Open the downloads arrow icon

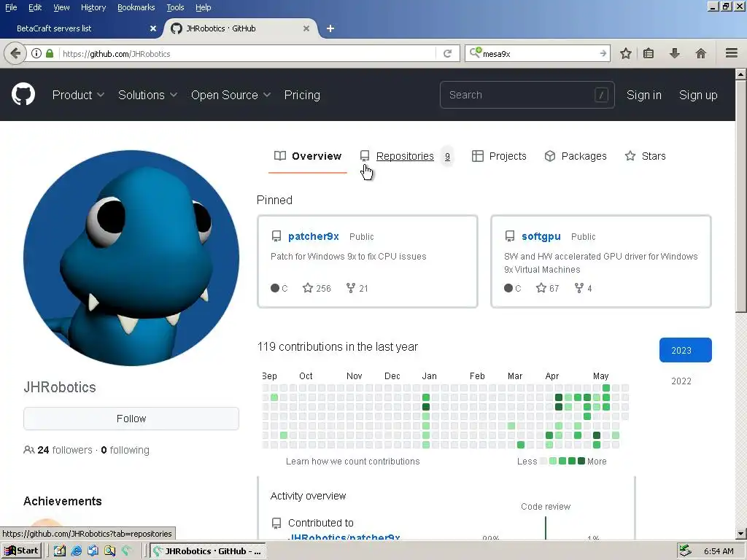(x=675, y=53)
